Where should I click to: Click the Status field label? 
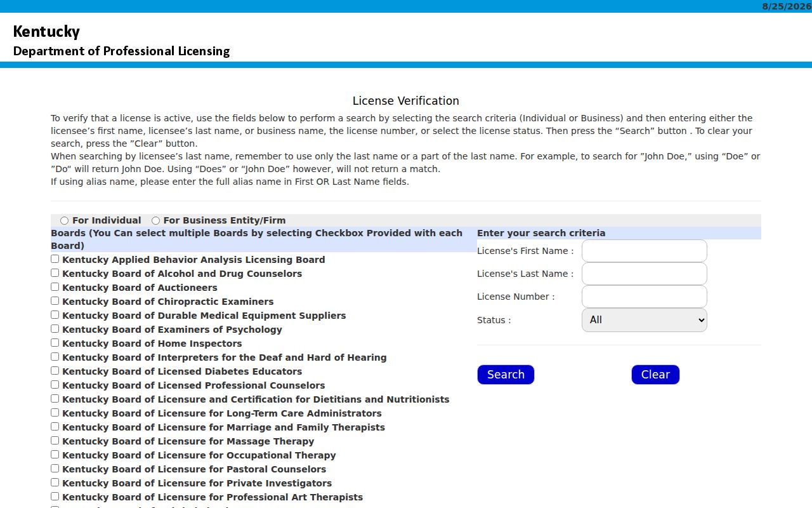494,320
